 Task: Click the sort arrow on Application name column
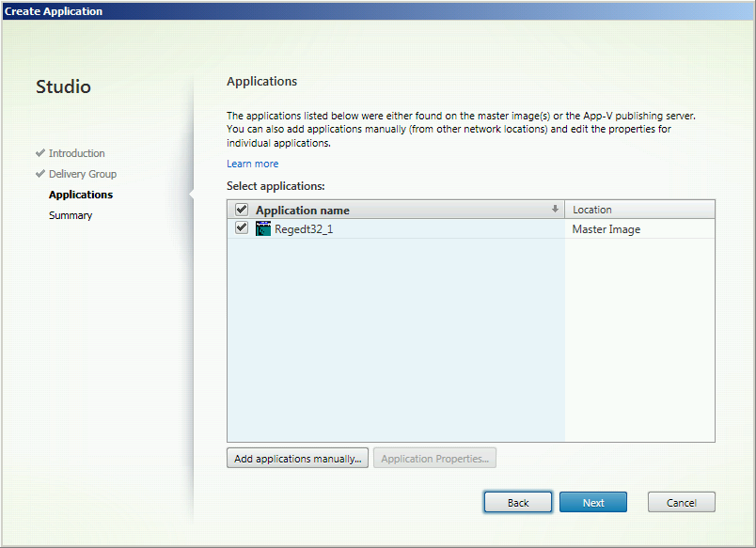pos(554,209)
